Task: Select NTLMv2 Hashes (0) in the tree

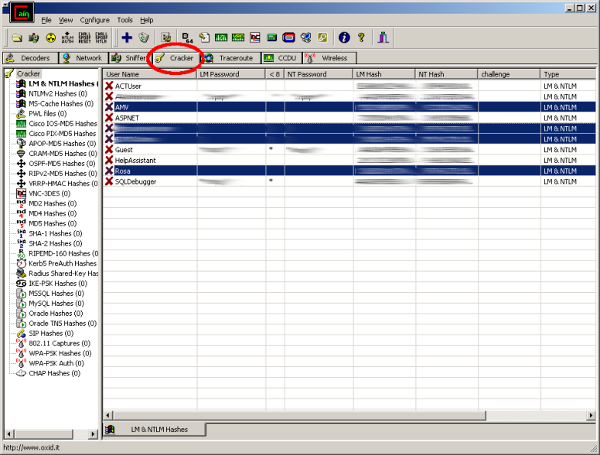Action: click(58, 94)
